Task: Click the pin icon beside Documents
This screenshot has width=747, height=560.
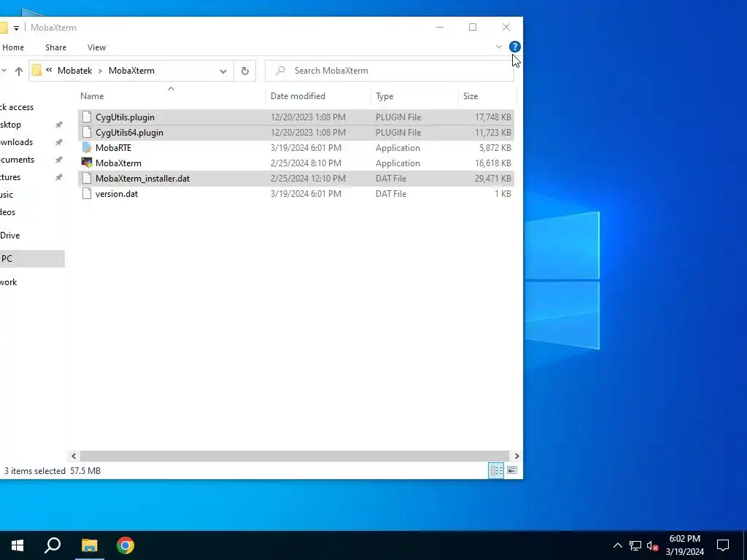Action: coord(58,160)
